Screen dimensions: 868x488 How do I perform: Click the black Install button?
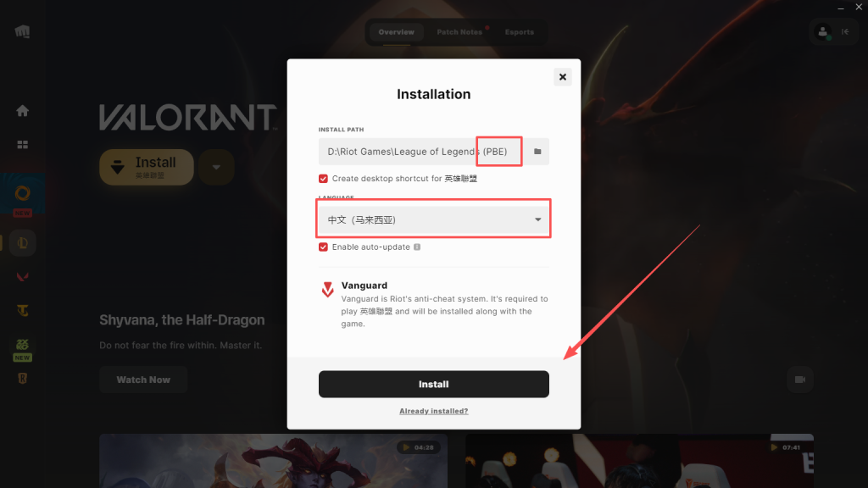[x=434, y=384]
